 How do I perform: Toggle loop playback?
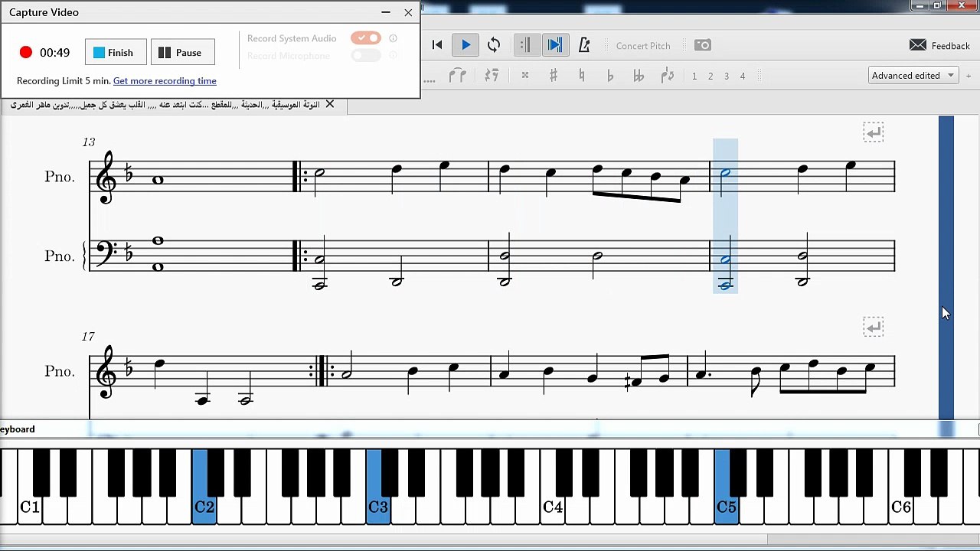494,45
